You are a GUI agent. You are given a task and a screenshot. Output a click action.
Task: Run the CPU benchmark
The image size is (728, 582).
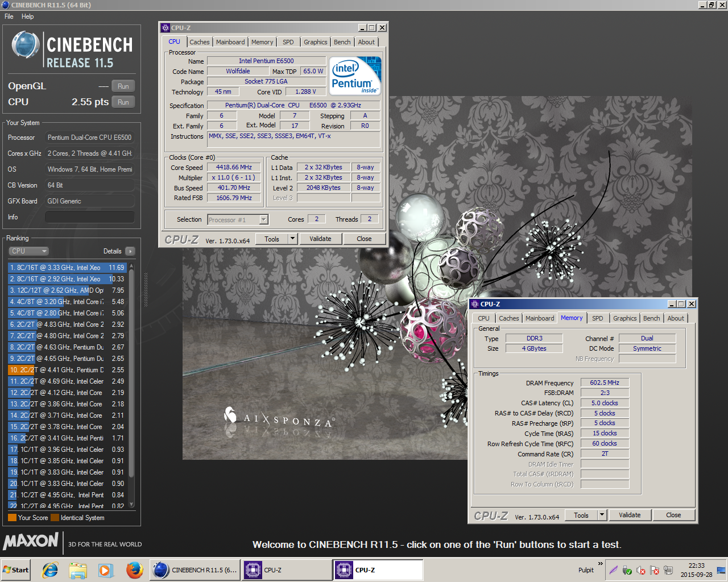[123, 102]
